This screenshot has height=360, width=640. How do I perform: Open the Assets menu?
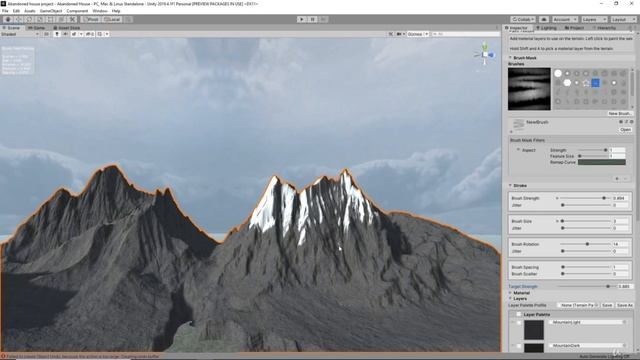pos(30,11)
